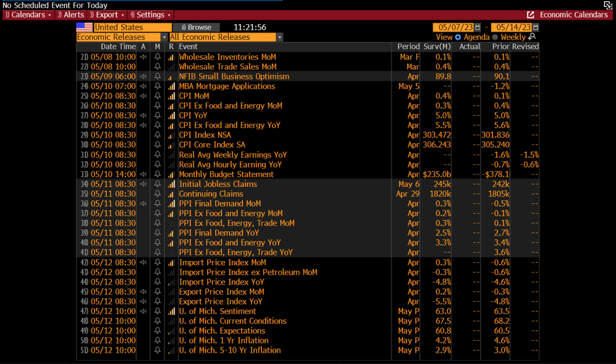Open the Export Price Index MoM event
616x364 pixels.
221,292
